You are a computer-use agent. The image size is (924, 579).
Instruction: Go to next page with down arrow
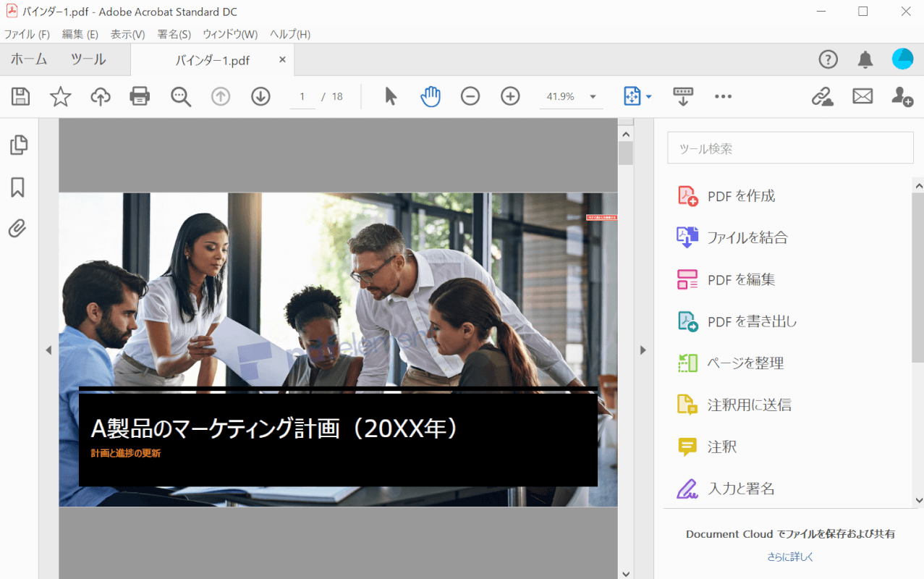260,96
